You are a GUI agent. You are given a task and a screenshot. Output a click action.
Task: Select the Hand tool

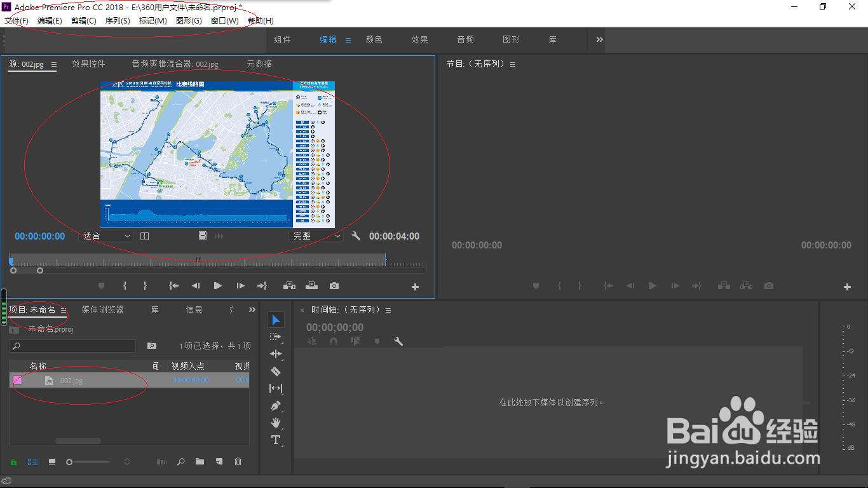pyautogui.click(x=276, y=423)
